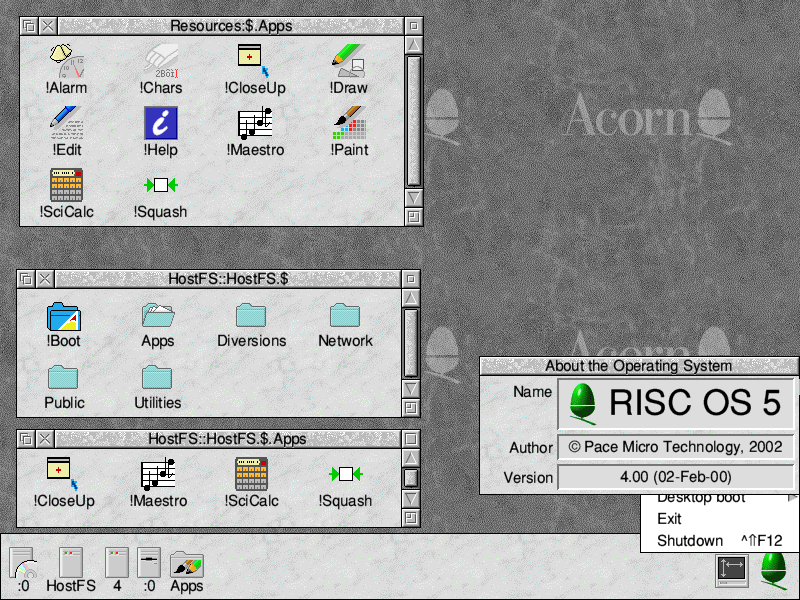Viewport: 800px width, 600px height.
Task: Click scroll bar in HostFS::HostFS.$ window
Action: pyautogui.click(x=411, y=343)
